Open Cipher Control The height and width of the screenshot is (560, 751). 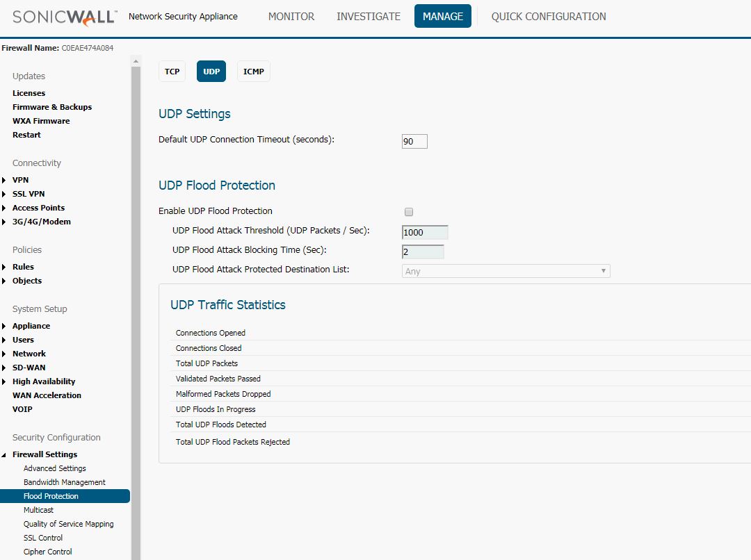47,552
